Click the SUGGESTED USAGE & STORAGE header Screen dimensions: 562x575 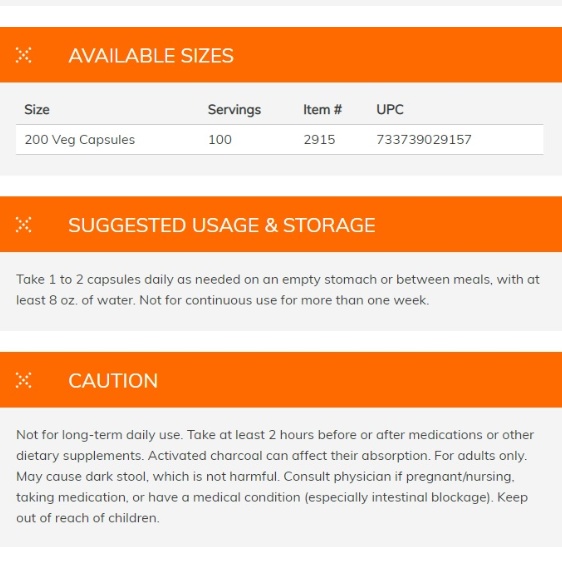221,225
